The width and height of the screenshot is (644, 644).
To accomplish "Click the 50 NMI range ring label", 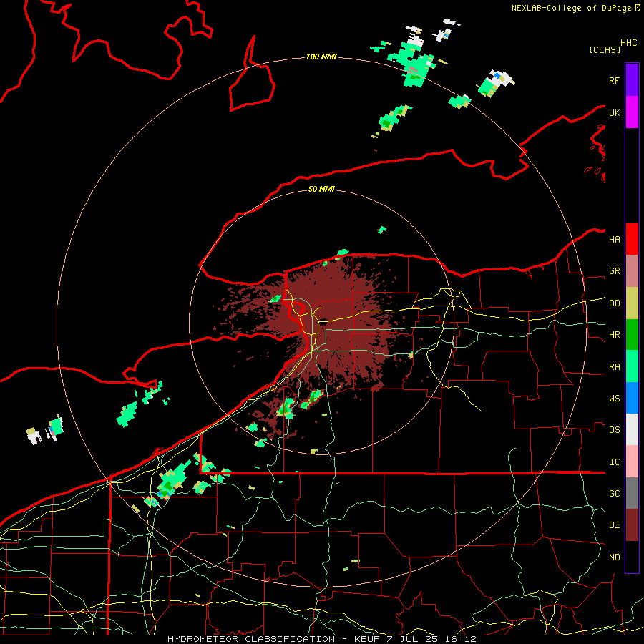I will (x=321, y=189).
